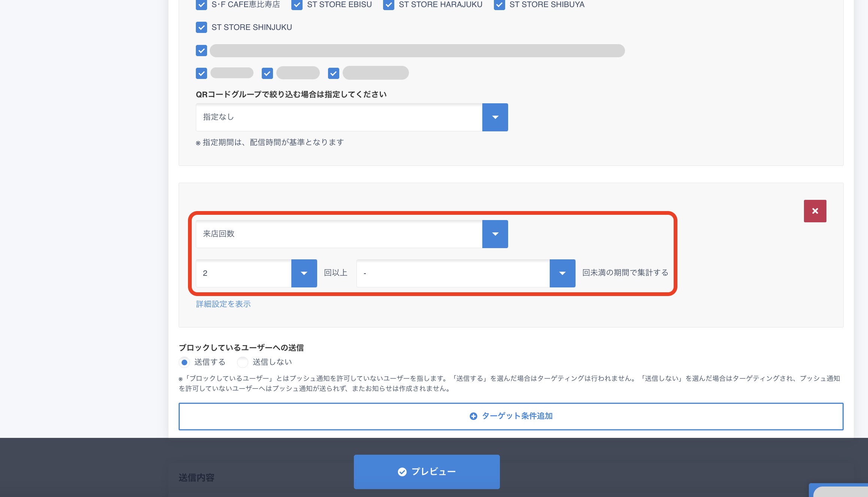Click the 来店回数 selection field
The width and height of the screenshot is (868, 497).
339,234
